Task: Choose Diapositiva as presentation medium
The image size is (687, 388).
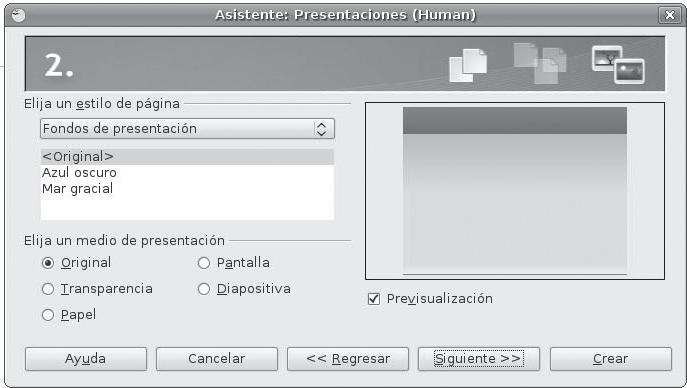Action: [x=204, y=289]
